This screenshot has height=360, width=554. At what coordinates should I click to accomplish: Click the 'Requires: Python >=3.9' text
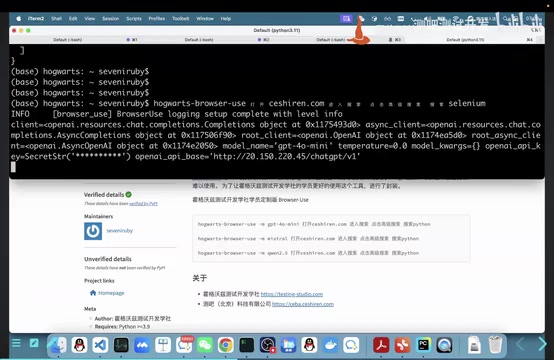coord(122,326)
